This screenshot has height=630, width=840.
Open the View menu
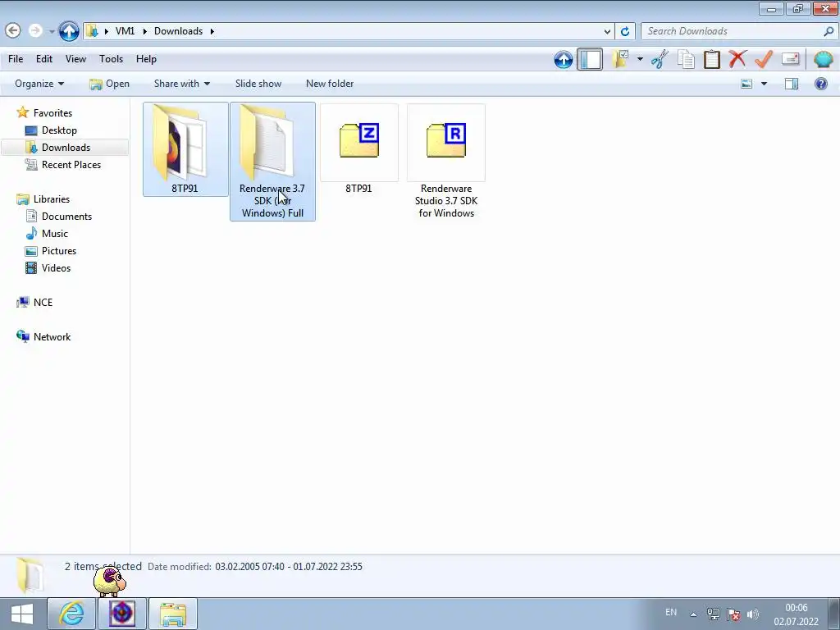tap(75, 59)
